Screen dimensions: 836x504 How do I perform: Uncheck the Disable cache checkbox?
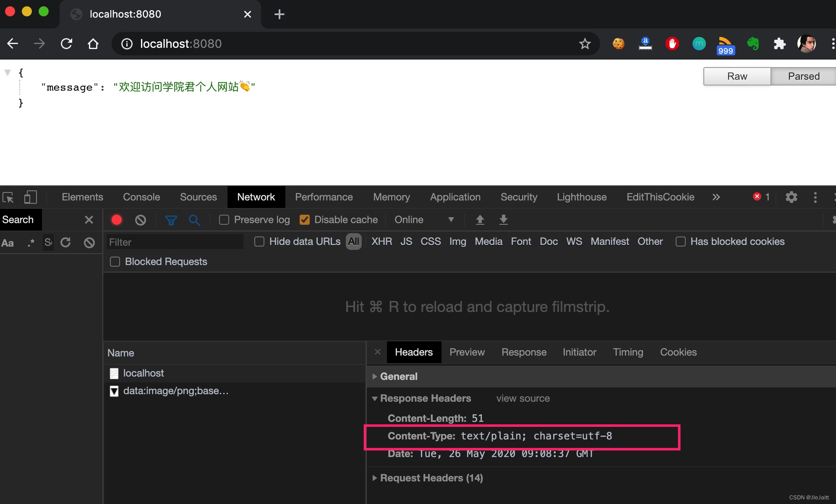[x=305, y=219]
